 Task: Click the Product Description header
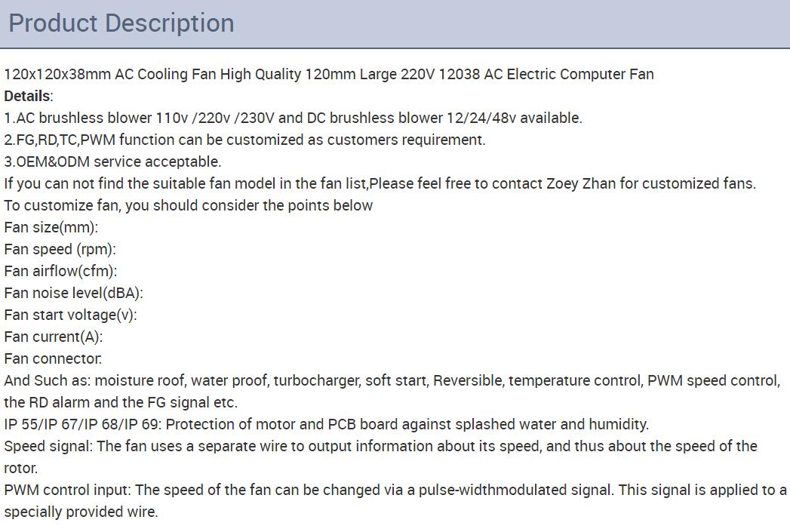point(121,23)
